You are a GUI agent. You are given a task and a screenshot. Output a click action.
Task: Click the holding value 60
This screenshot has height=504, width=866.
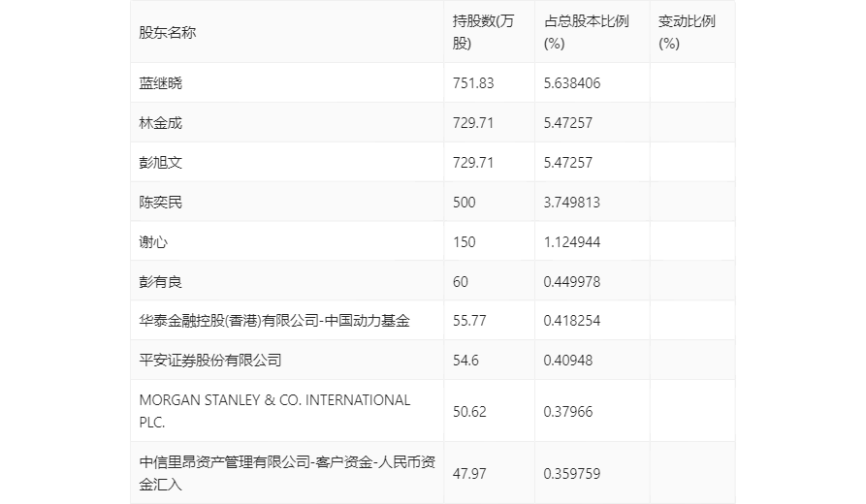(461, 282)
